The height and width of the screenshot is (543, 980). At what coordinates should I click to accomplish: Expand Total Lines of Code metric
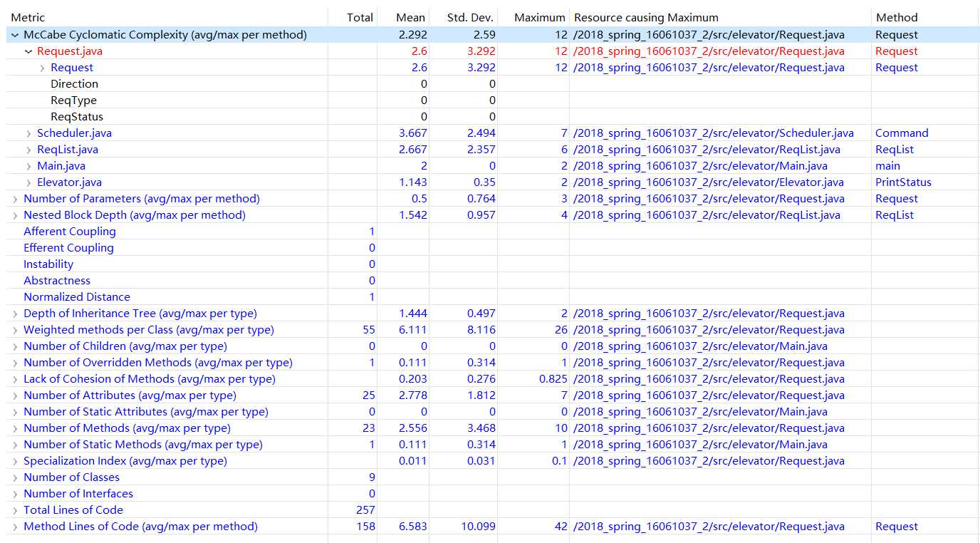[15, 510]
